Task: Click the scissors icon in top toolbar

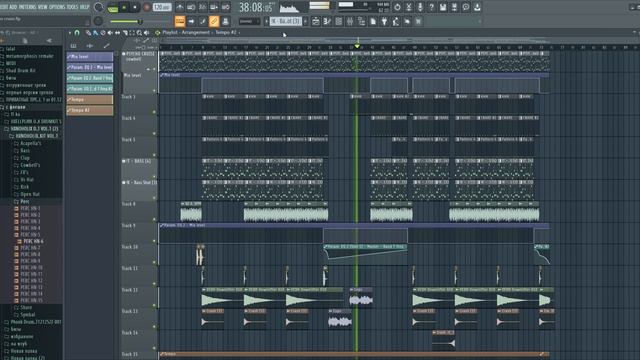Action: [x=409, y=7]
